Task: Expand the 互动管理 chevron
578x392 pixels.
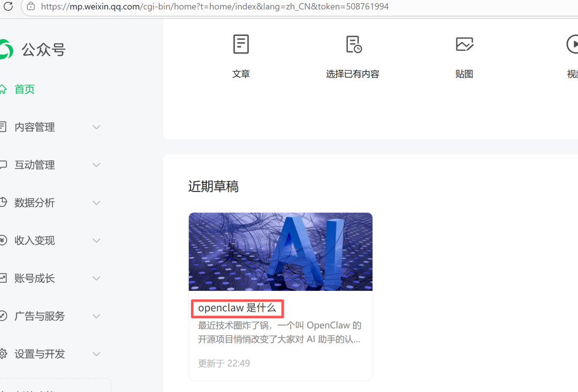Action: [96, 165]
